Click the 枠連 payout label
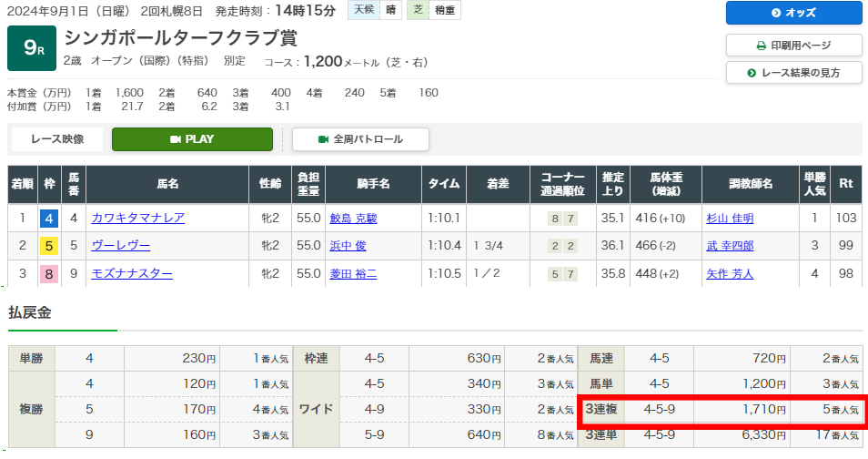The image size is (868, 459). point(316,359)
